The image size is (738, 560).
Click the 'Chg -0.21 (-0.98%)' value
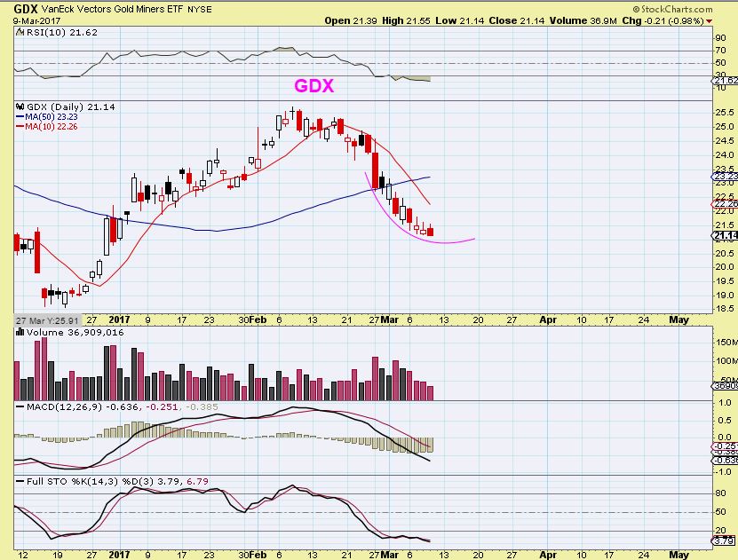pos(663,20)
